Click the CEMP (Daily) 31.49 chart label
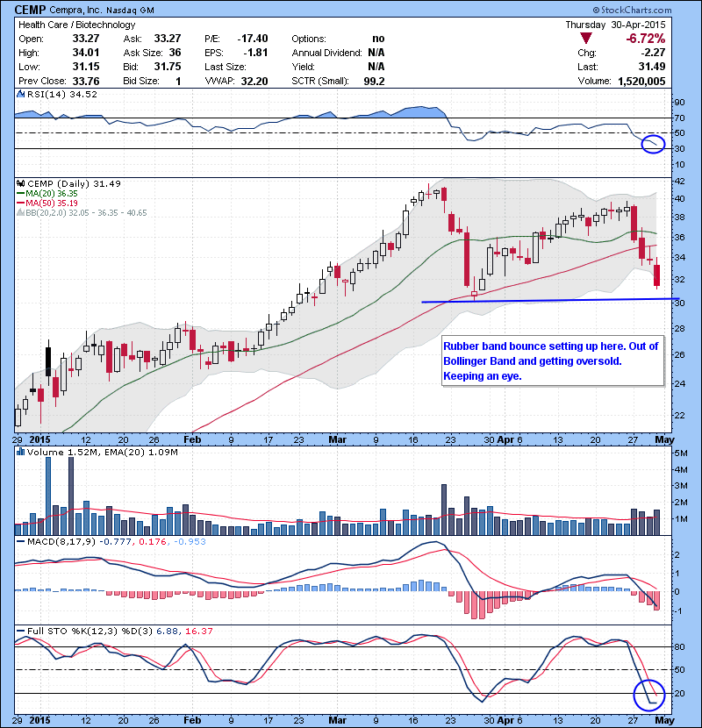The image size is (702, 728). click(x=74, y=184)
